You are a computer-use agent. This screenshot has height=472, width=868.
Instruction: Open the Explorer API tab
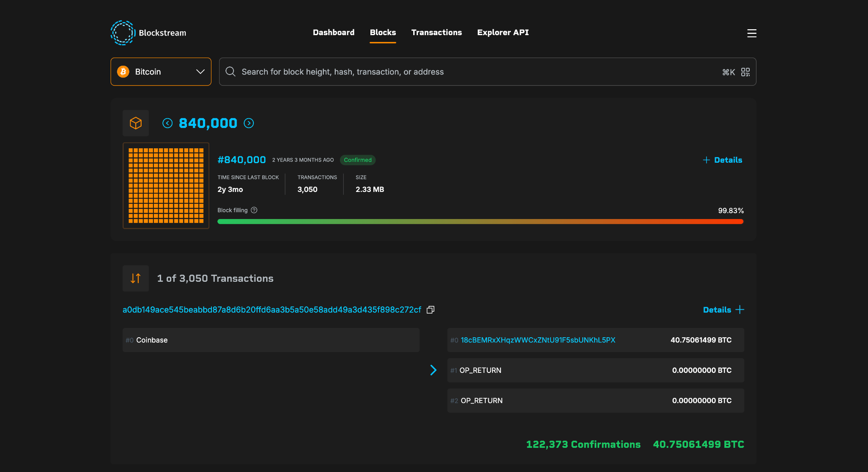503,33
